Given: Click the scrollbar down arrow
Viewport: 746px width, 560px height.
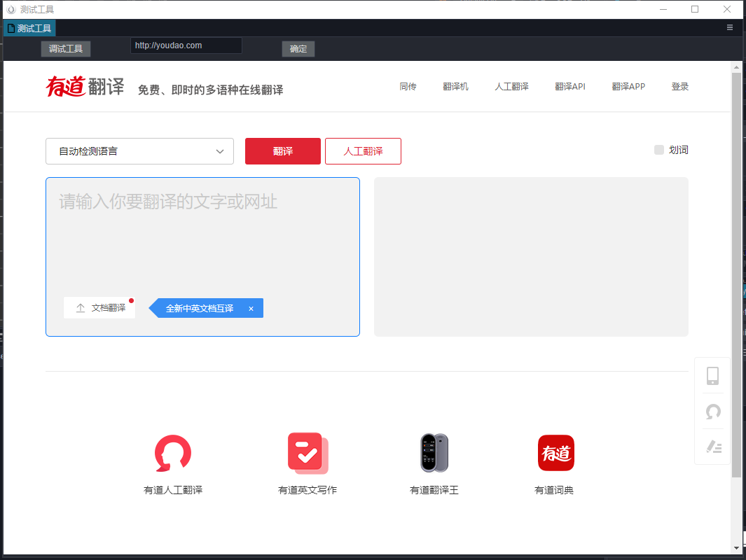Looking at the screenshot, I should 736,548.
